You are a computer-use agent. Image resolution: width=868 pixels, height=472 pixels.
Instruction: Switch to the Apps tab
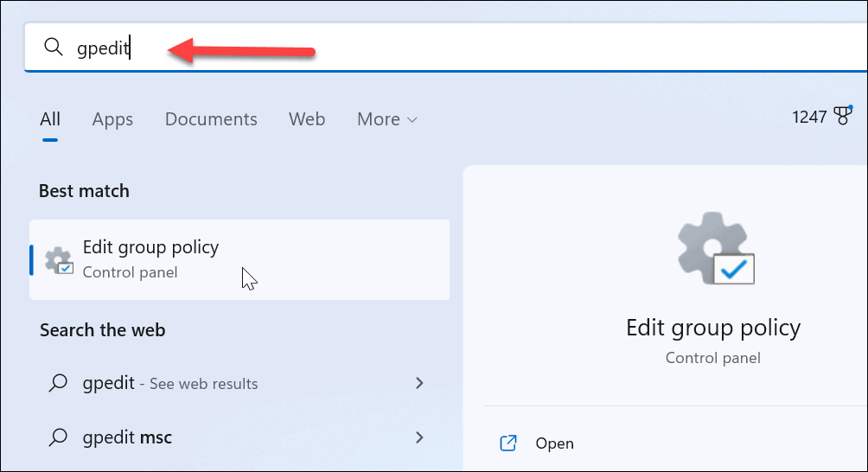tap(112, 119)
